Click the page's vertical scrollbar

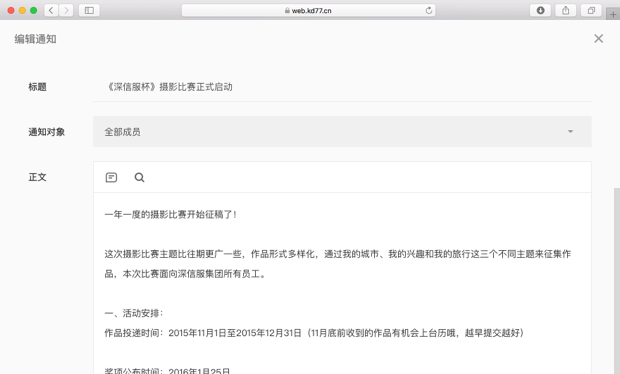616,281
